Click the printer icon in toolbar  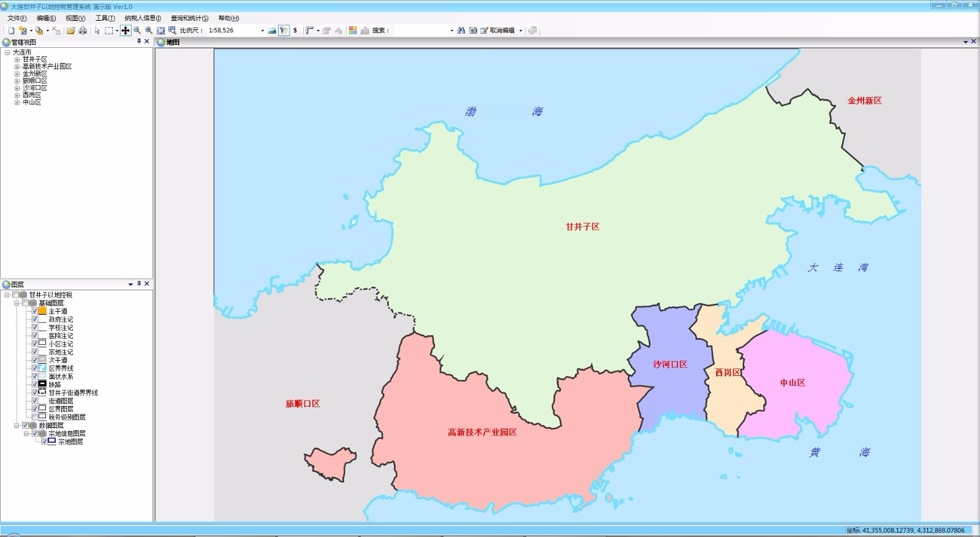83,30
